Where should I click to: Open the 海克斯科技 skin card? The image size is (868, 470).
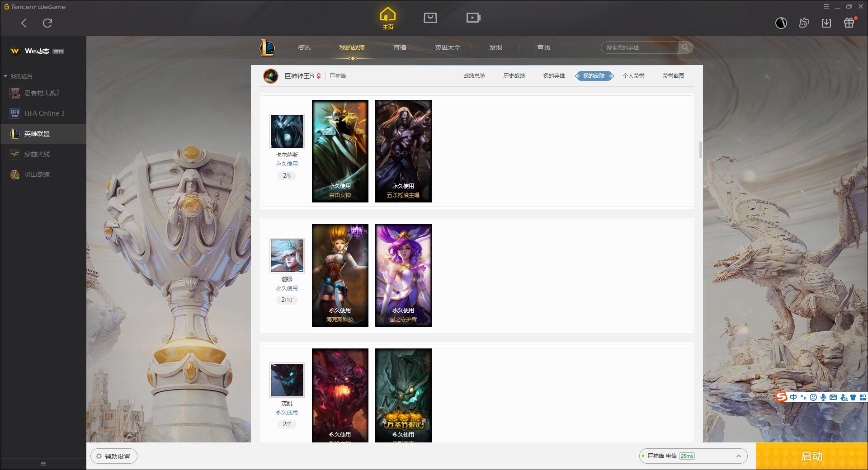340,275
